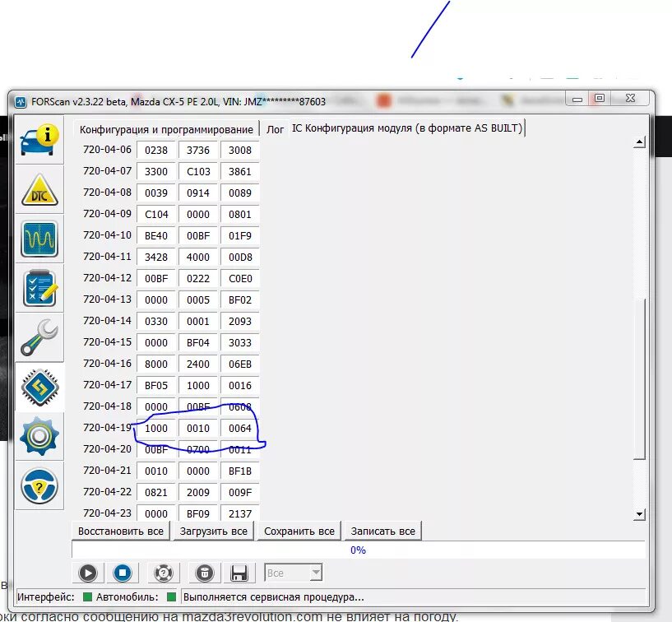Image resolution: width=672 pixels, height=622 pixels.
Task: Open the DTC fault codes section
Action: (39, 189)
